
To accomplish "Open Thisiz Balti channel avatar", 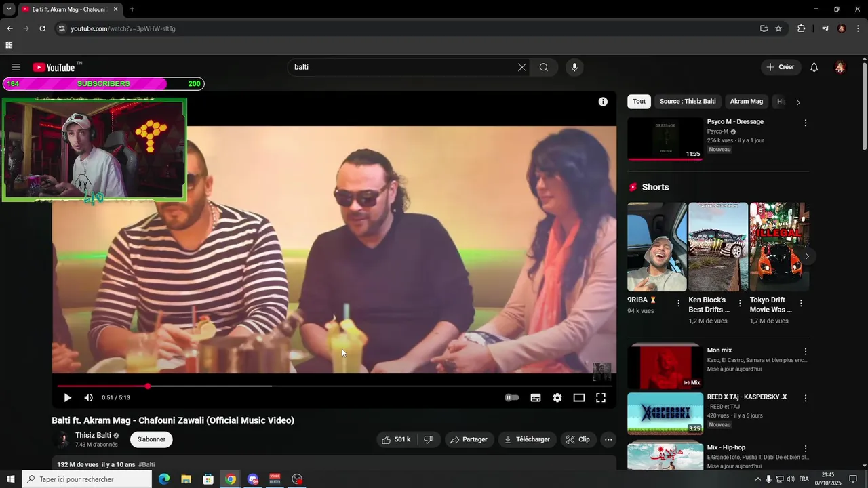I will pyautogui.click(x=62, y=439).
